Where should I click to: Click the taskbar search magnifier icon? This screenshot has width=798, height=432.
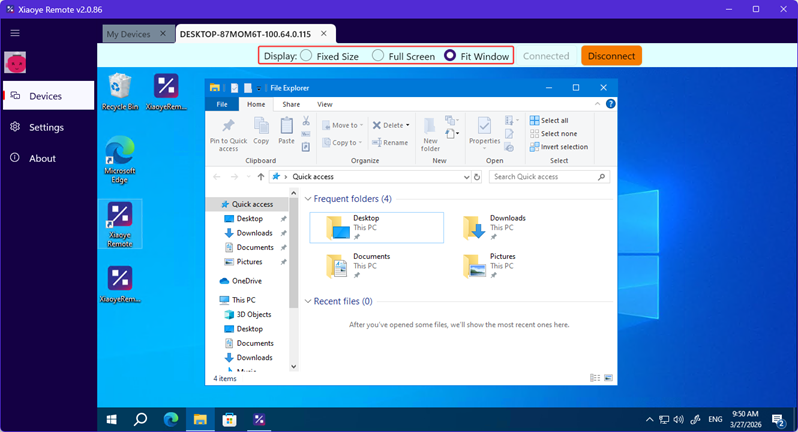point(141,419)
